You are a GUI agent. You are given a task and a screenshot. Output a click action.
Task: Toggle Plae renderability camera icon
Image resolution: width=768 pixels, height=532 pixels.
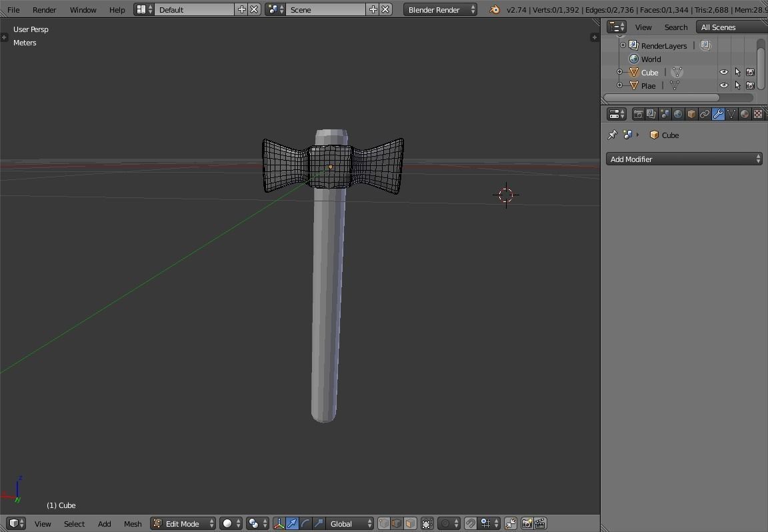coord(750,85)
